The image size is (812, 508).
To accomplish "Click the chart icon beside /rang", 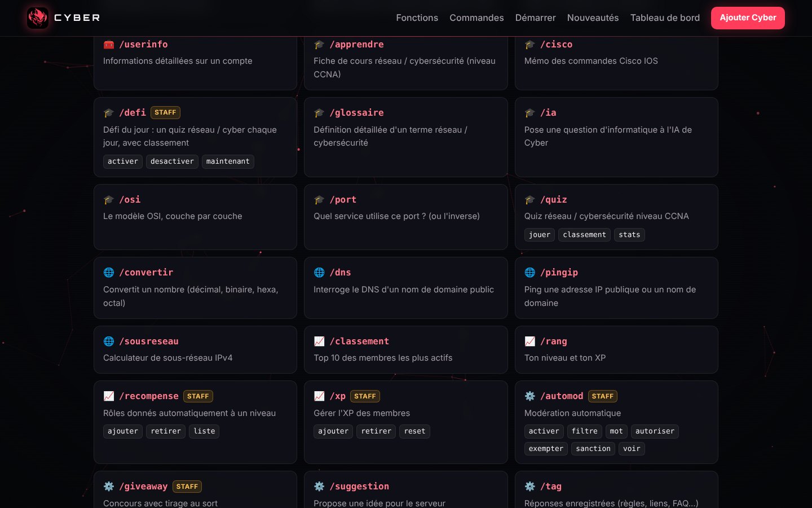I will click(x=530, y=341).
